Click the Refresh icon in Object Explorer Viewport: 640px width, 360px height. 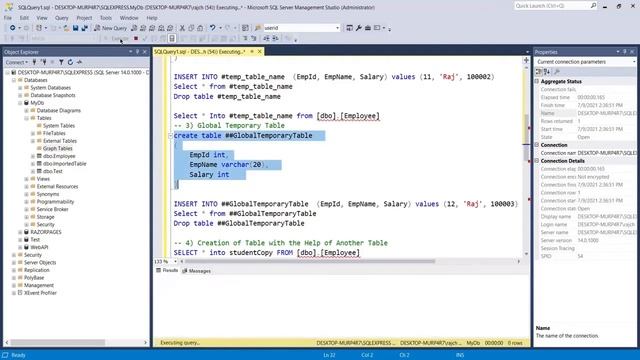click(70, 62)
